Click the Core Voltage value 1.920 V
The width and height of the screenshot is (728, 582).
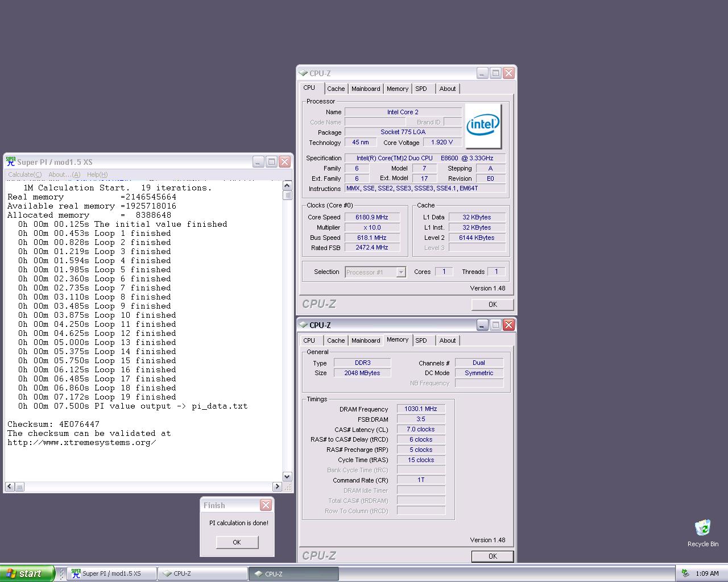click(x=442, y=142)
